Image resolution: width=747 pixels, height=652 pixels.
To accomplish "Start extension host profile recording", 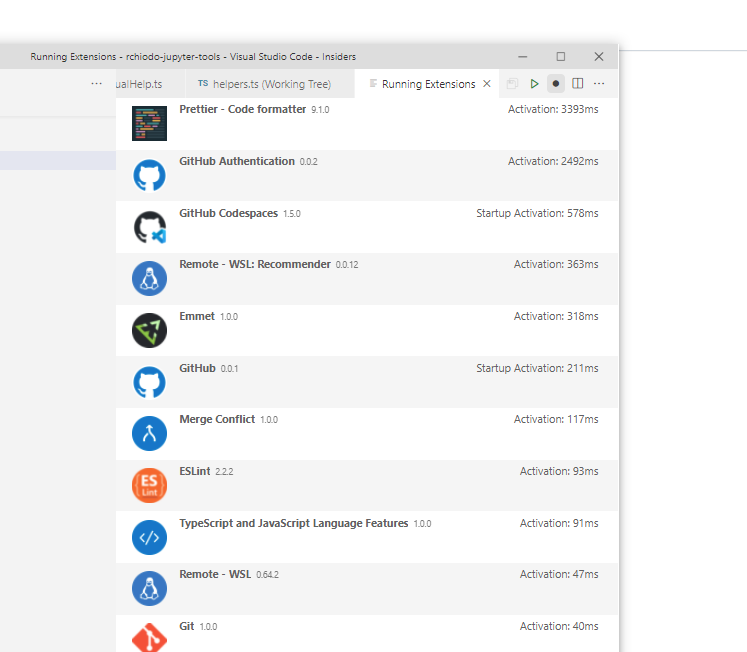I will pos(555,84).
